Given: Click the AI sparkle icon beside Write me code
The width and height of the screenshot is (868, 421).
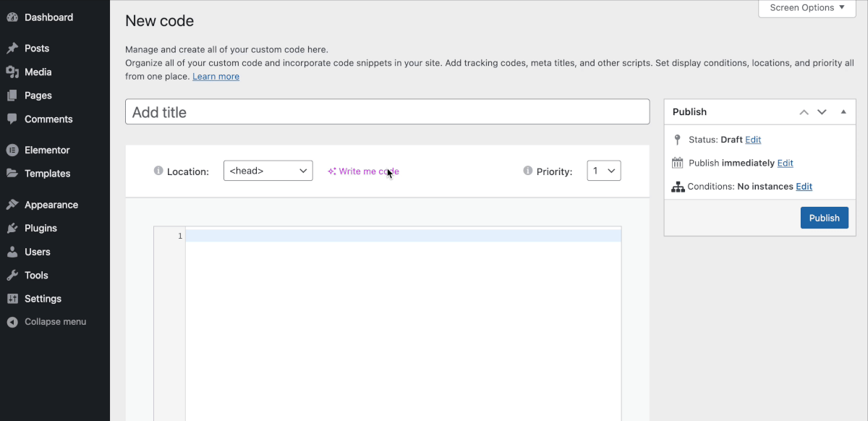Looking at the screenshot, I should (x=332, y=171).
